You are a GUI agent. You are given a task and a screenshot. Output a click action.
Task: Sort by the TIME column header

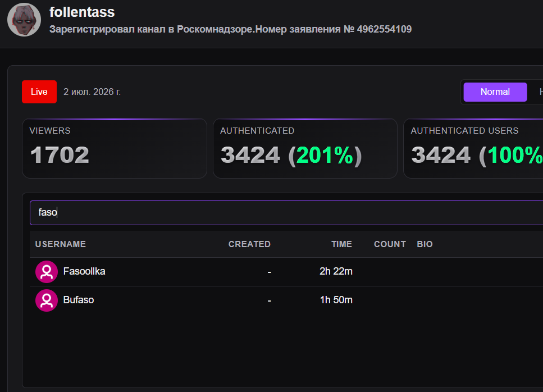coord(341,244)
